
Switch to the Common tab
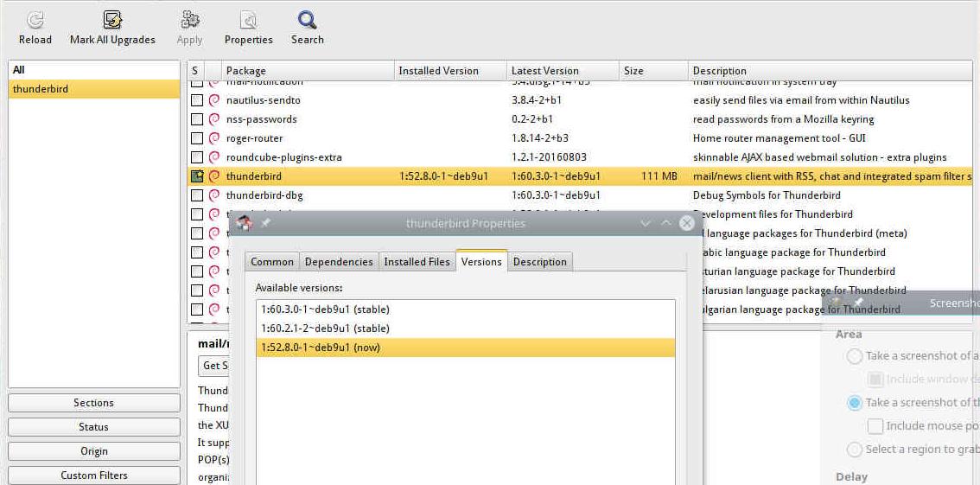pos(272,262)
